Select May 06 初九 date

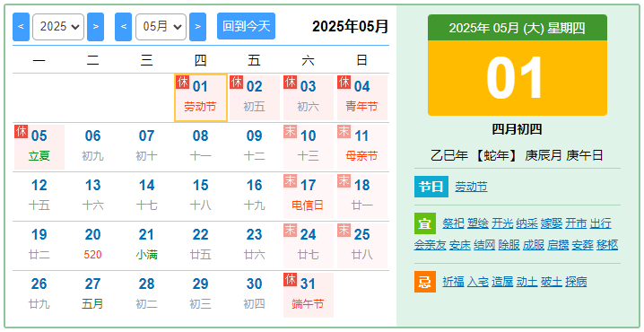92,147
